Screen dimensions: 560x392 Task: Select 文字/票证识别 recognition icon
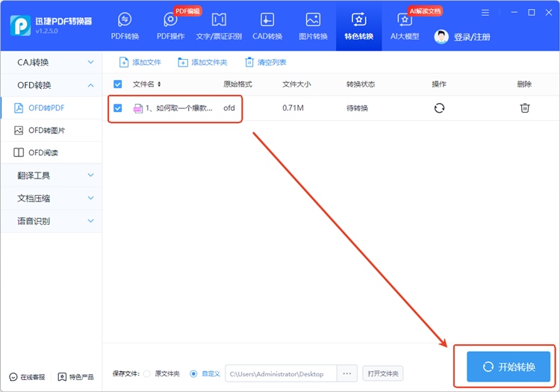[x=219, y=19]
